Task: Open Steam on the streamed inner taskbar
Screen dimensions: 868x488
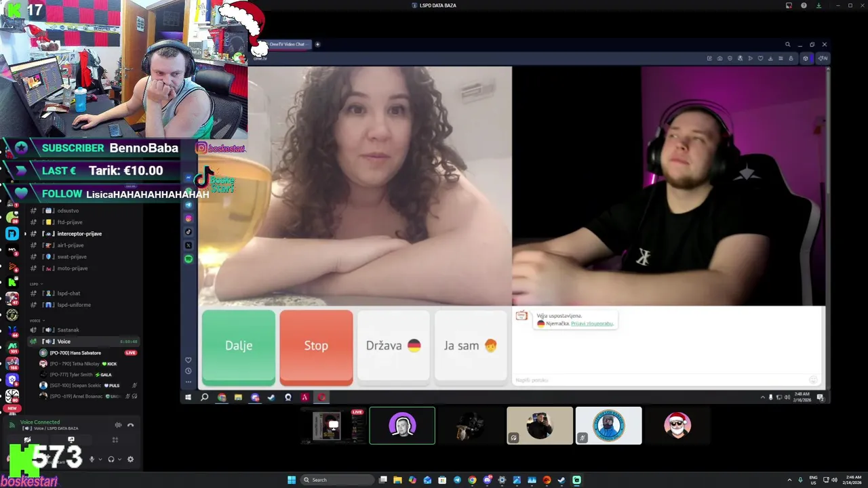Action: 271,397
